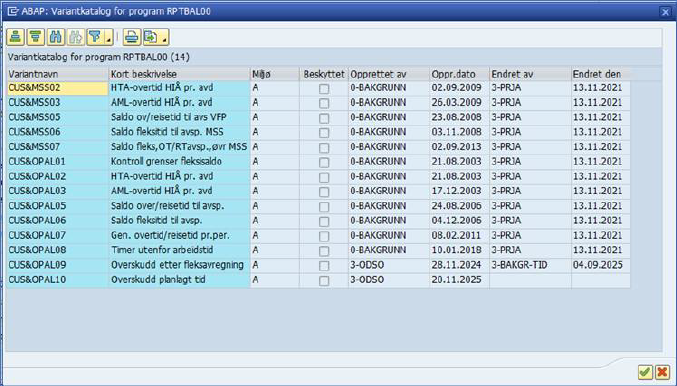Image resolution: width=677 pixels, height=386 pixels.
Task: Set a filter with the funnel icon
Action: pos(95,37)
